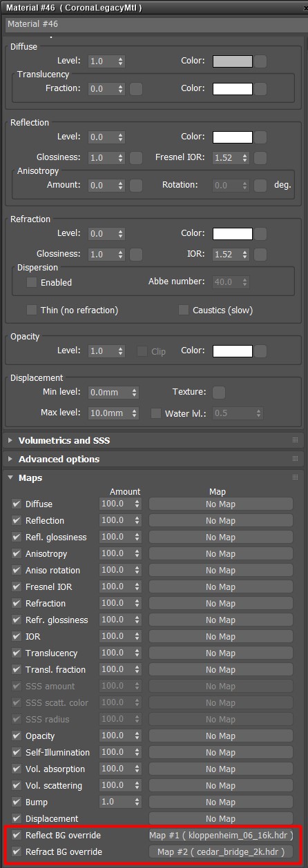Click the map slot next to Translucency Fraction
The height and width of the screenshot is (868, 308).
(x=136, y=89)
